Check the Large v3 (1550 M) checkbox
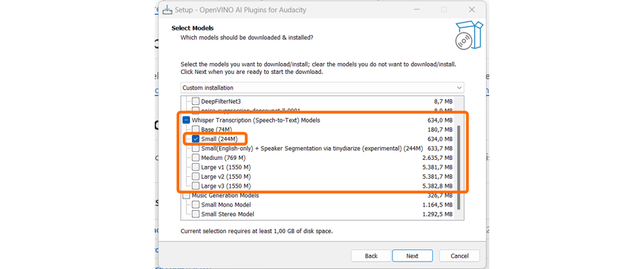 tap(195, 186)
